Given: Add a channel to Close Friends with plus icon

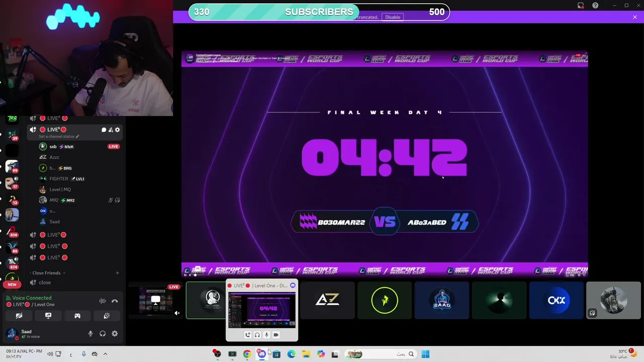Looking at the screenshot, I should coord(117,273).
